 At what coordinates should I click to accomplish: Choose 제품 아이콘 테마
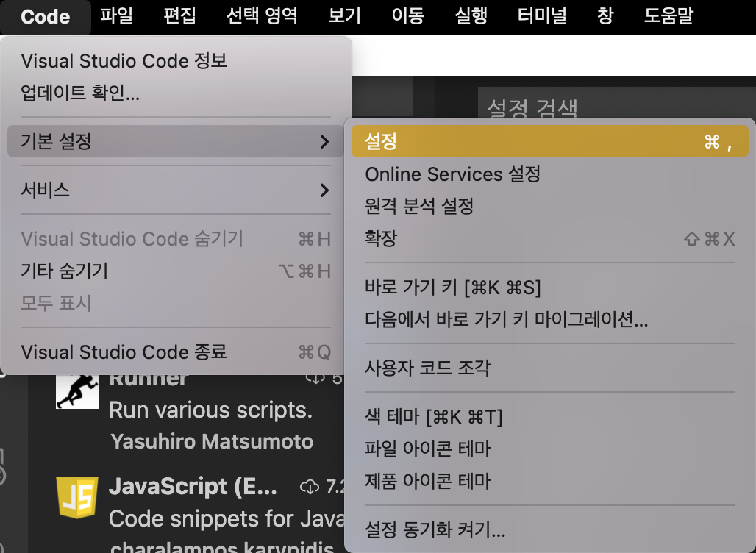pos(549,481)
